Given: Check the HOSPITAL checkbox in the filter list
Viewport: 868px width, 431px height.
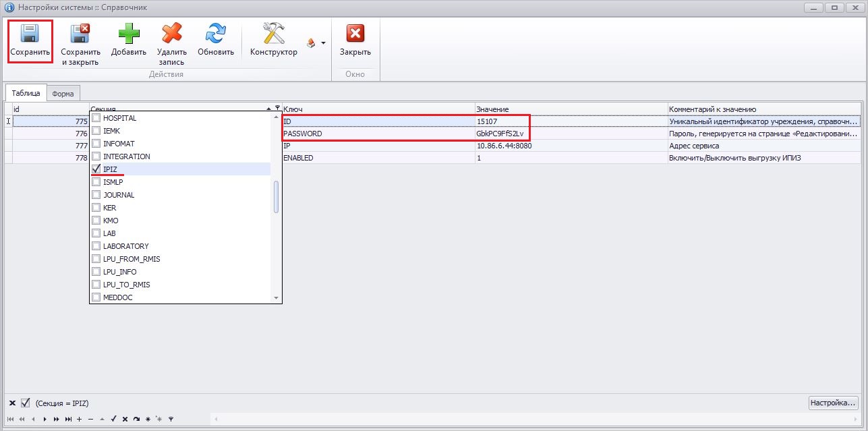Looking at the screenshot, I should [x=96, y=118].
